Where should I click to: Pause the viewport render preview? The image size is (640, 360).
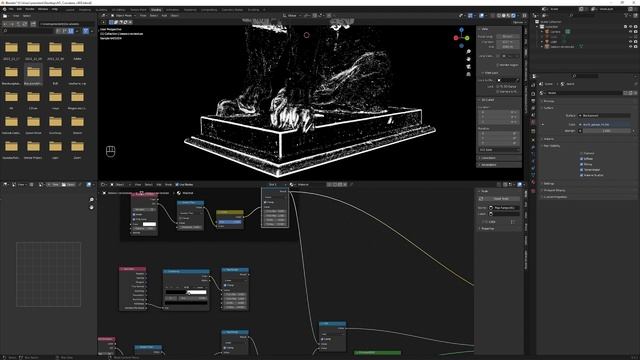(524, 16)
